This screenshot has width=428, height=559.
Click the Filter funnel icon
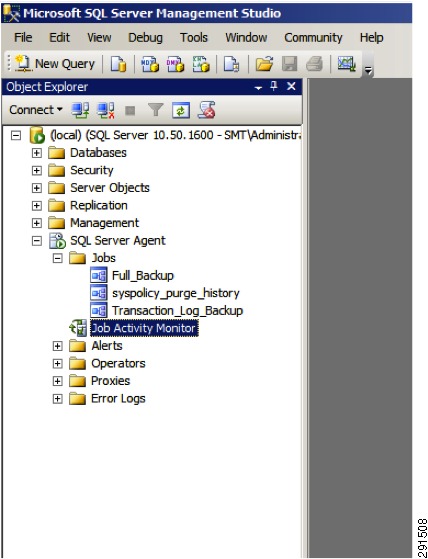pos(156,110)
